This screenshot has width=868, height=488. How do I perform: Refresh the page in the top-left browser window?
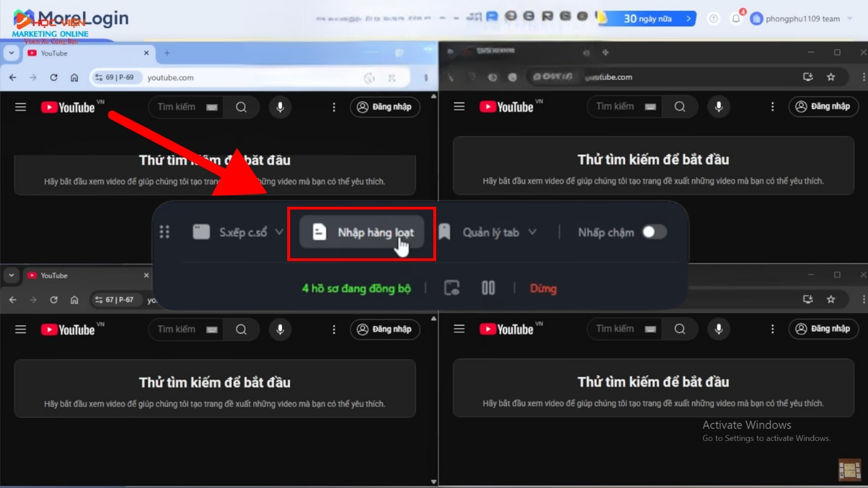click(x=53, y=77)
